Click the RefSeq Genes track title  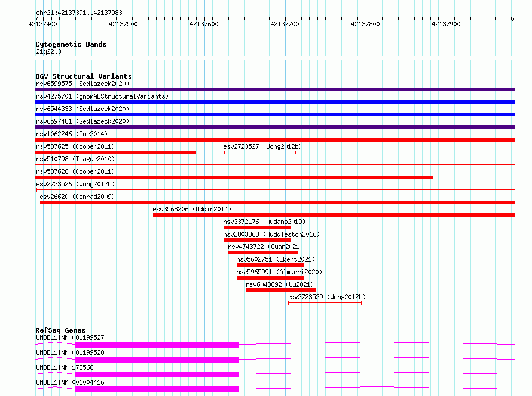pos(60,330)
